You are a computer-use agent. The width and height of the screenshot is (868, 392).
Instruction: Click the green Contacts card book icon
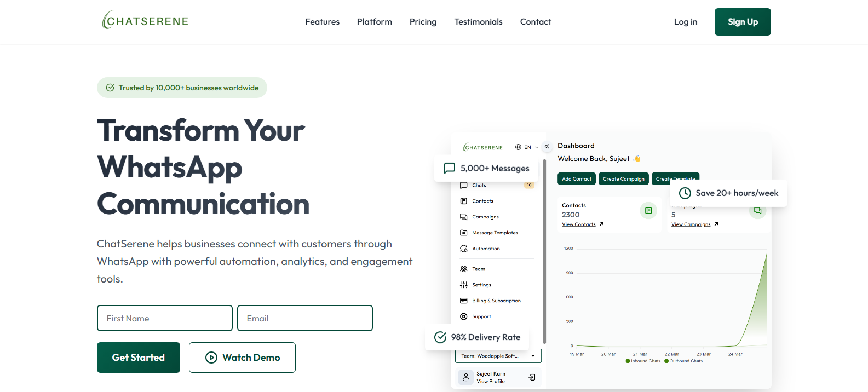click(648, 210)
